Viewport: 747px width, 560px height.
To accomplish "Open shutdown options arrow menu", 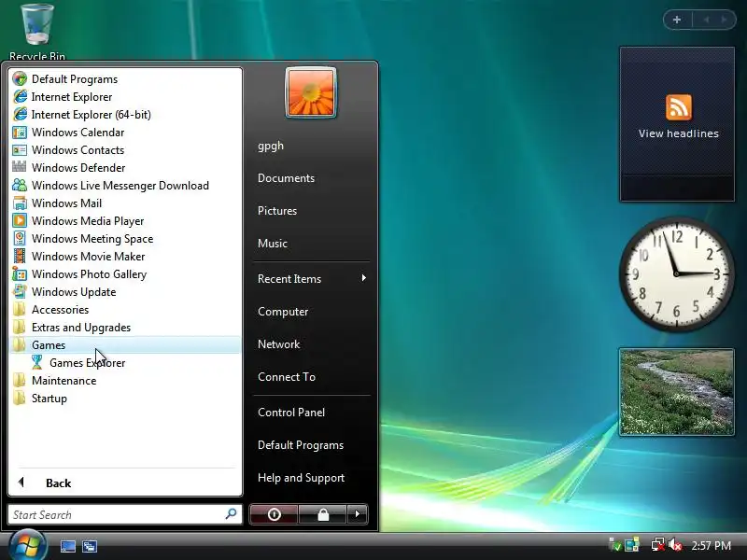I will pyautogui.click(x=358, y=514).
